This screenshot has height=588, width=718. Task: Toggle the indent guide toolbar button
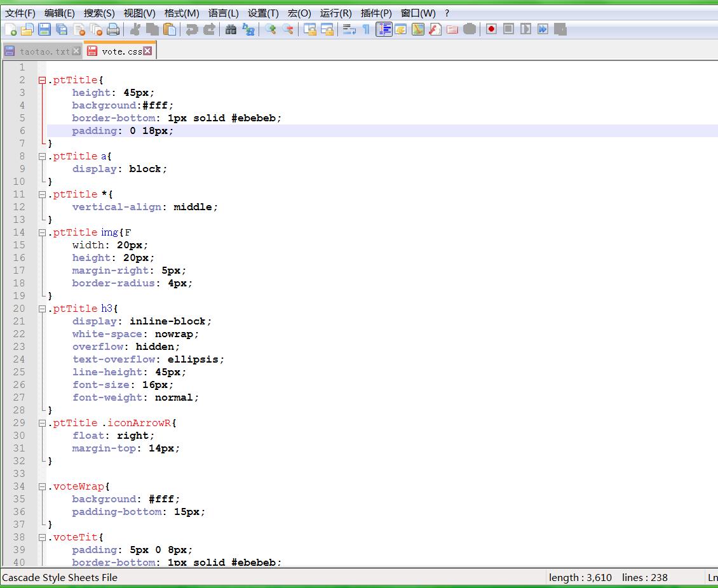click(x=384, y=29)
